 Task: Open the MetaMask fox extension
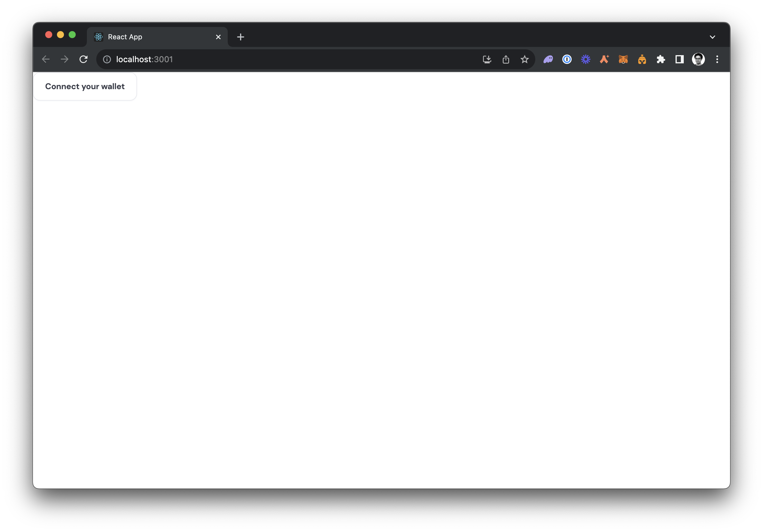pos(623,60)
